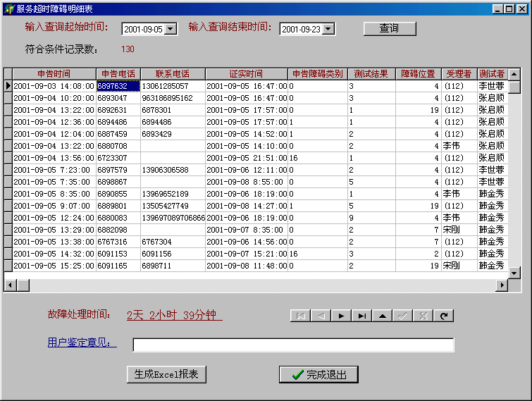Click the 查询 button
Image resolution: width=532 pixels, height=401 pixels.
tap(390, 28)
